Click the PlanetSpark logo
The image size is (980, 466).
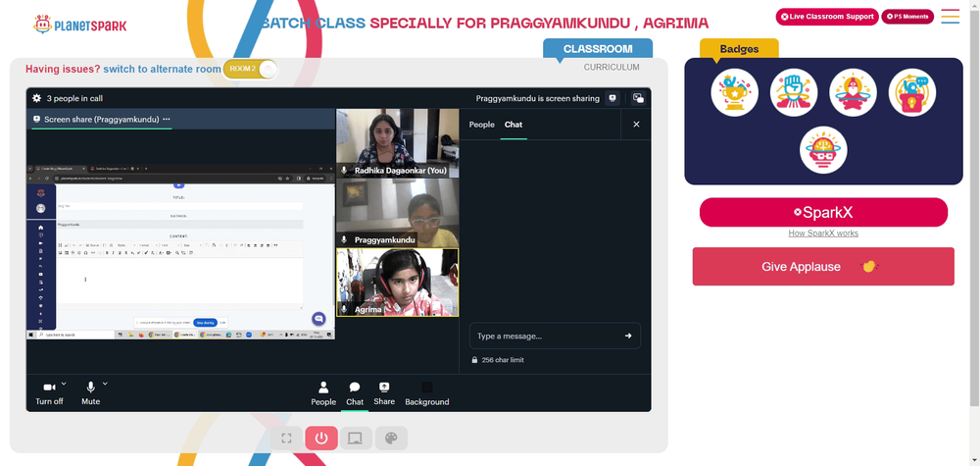tap(79, 25)
